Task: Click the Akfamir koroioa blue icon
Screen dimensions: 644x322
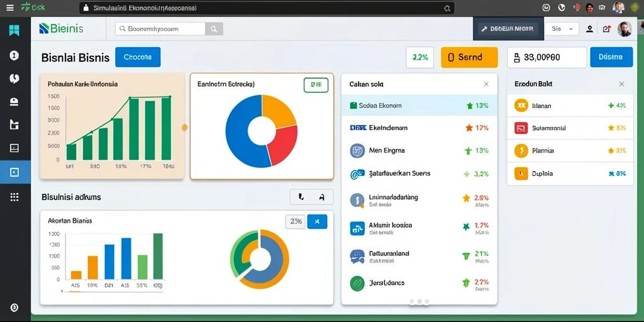Action: [x=357, y=228]
